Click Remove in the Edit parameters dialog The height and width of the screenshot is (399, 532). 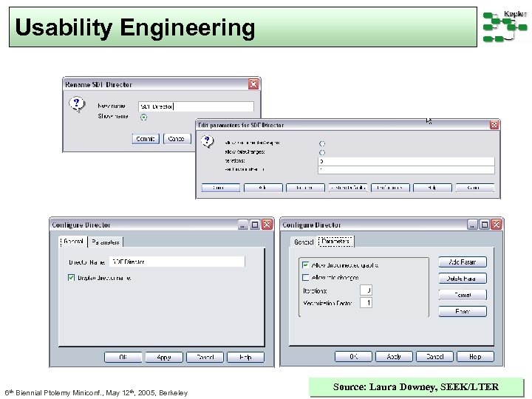click(305, 188)
